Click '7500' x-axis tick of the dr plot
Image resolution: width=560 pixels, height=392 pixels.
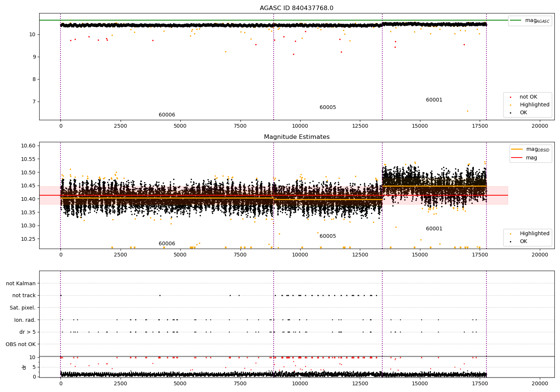point(240,383)
